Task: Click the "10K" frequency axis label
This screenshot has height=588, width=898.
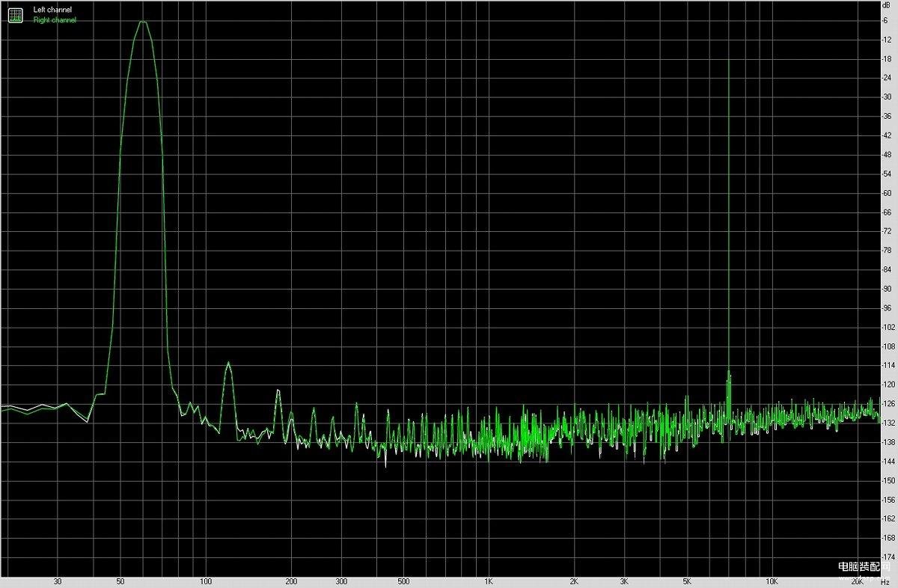Action: (772, 581)
